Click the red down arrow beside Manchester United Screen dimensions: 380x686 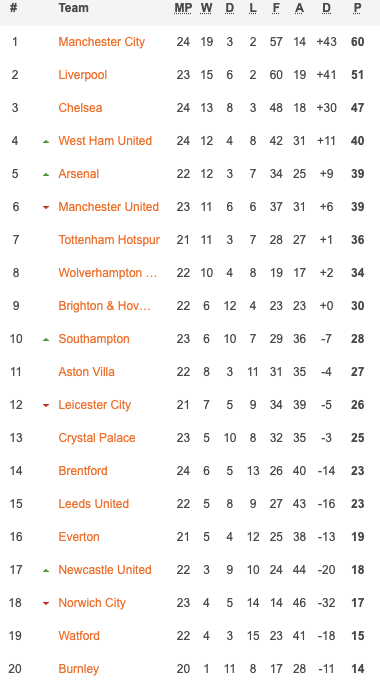[46, 207]
